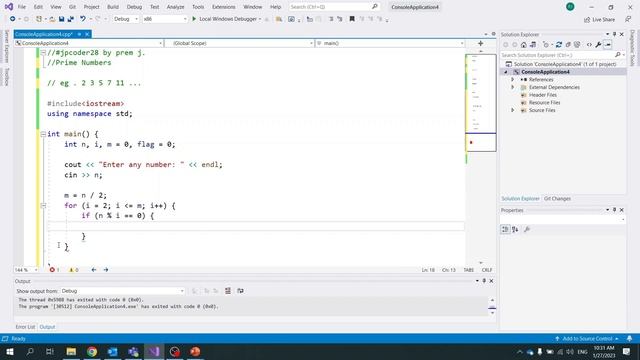The height and width of the screenshot is (360, 640).
Task: Open the Extensions menu
Action: [x=224, y=7]
